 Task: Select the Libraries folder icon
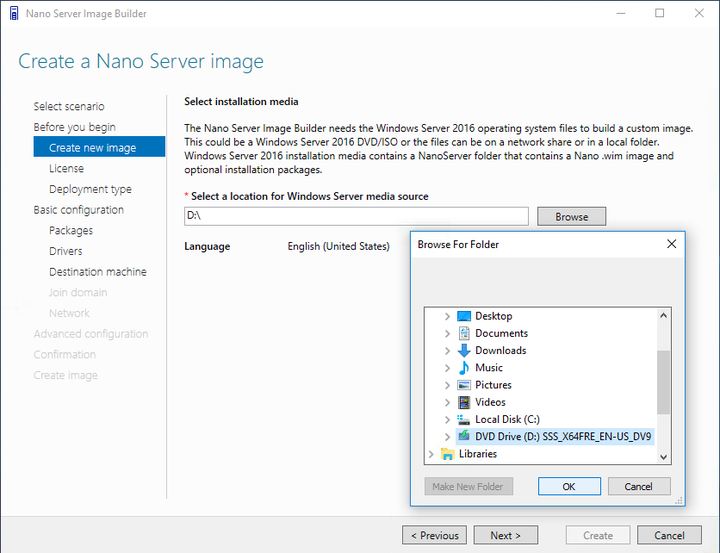(447, 454)
